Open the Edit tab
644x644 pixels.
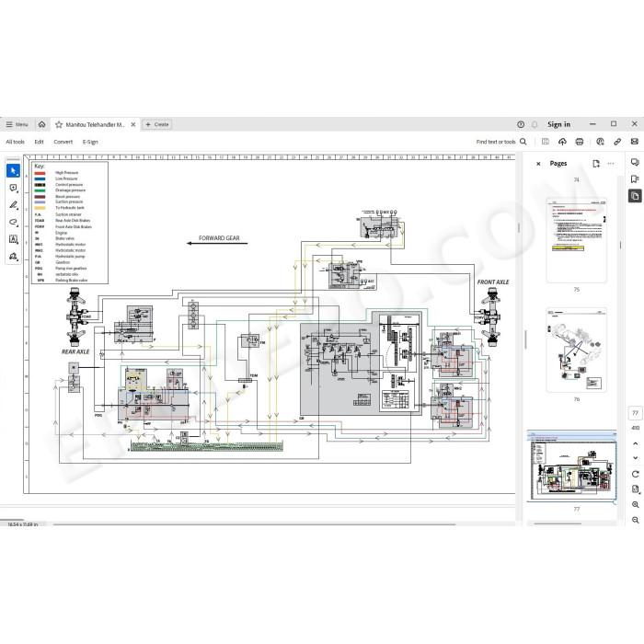coord(39,142)
